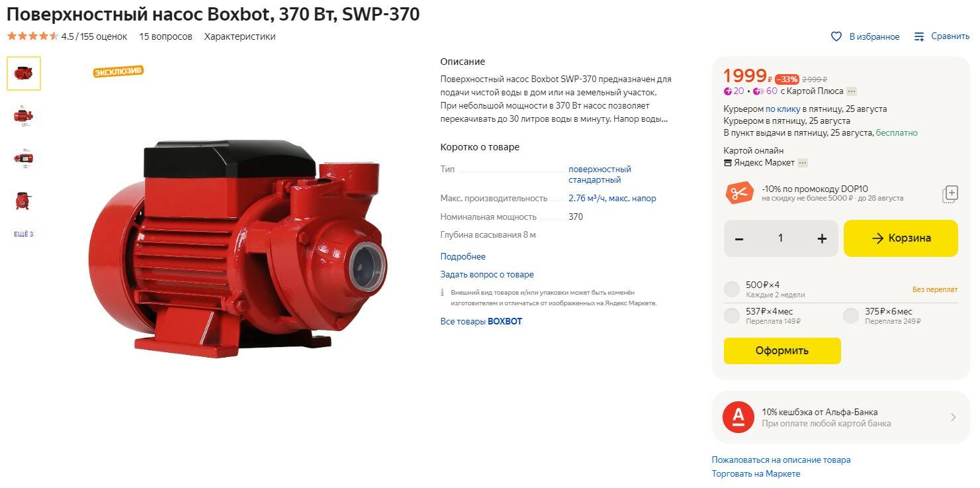
Task: Increase quantity with plus button
Action: [x=822, y=238]
